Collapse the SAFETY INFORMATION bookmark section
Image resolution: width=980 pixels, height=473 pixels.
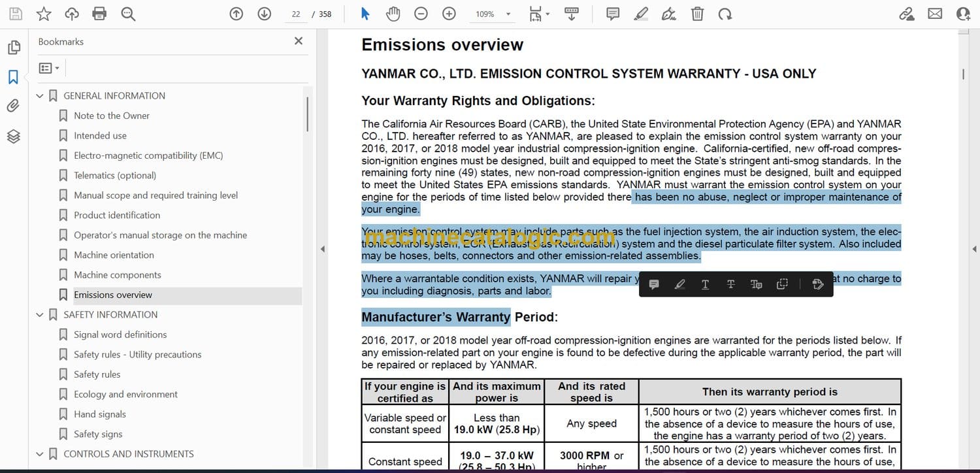(x=40, y=315)
